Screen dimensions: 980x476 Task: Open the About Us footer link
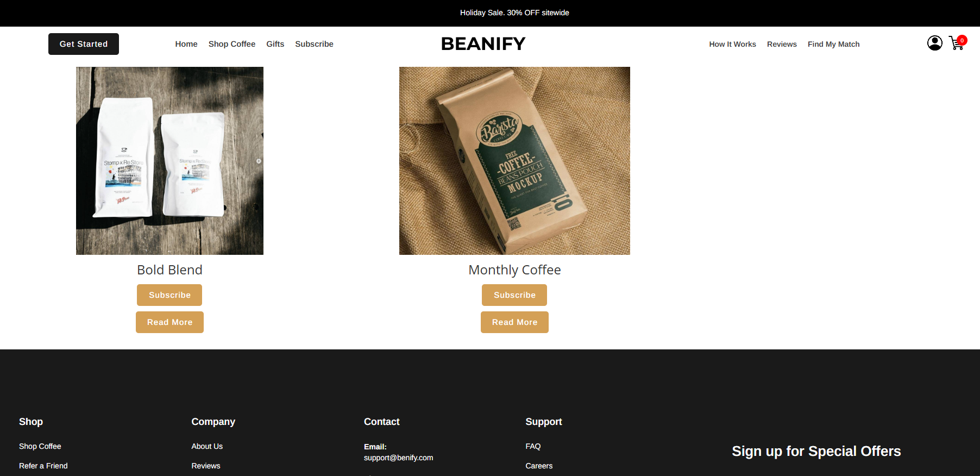point(207,446)
